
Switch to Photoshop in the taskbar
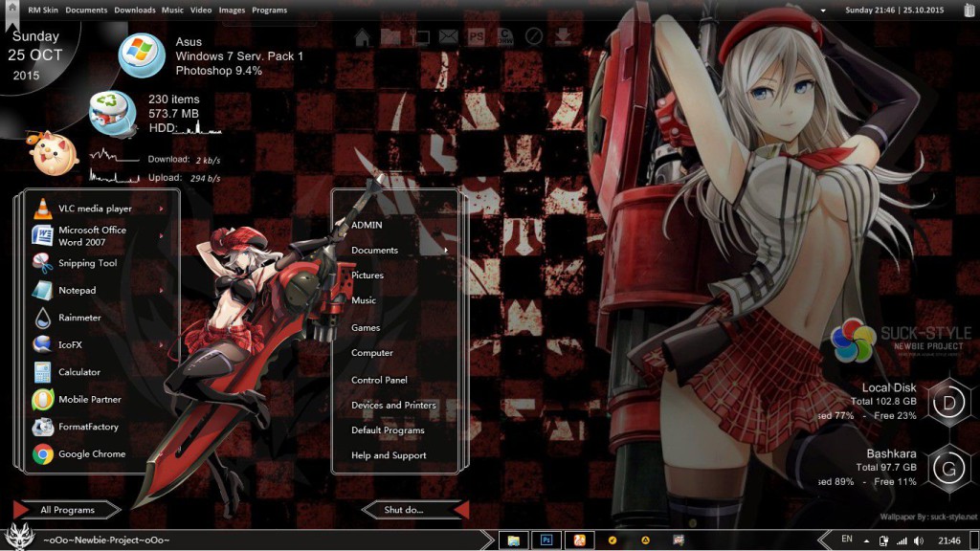pos(546,540)
